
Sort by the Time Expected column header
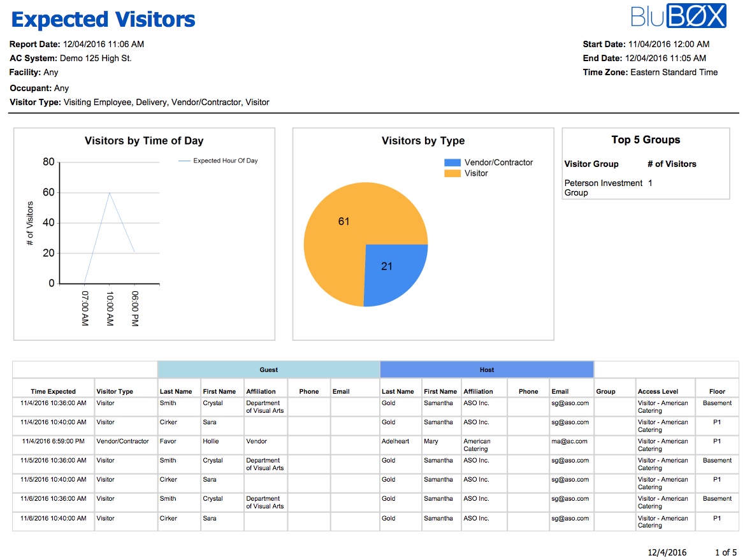53,391
